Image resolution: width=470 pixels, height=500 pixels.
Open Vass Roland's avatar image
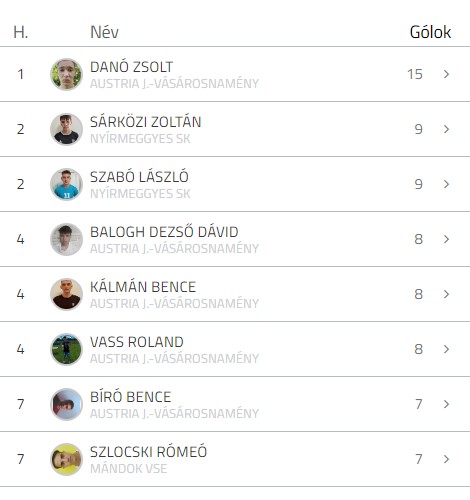click(x=66, y=349)
